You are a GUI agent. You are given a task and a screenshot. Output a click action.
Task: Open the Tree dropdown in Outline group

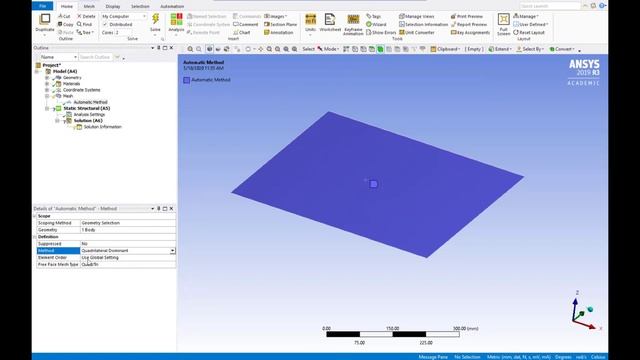(85, 33)
